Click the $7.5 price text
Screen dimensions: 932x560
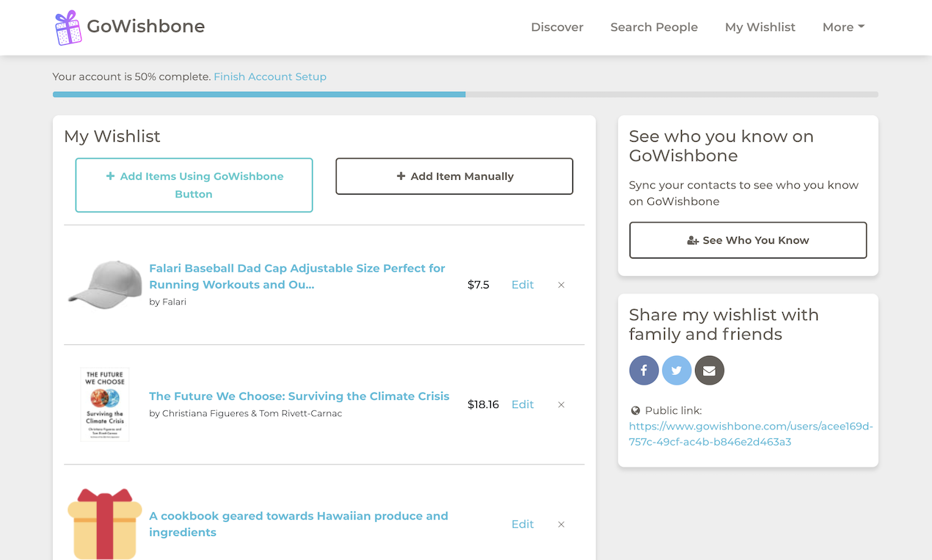pyautogui.click(x=478, y=285)
